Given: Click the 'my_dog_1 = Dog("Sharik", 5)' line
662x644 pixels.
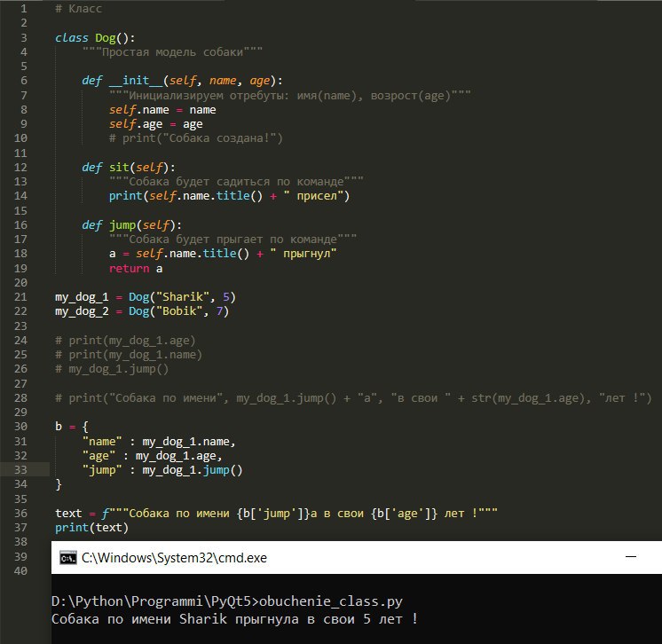Looking at the screenshot, I should coord(146,297).
